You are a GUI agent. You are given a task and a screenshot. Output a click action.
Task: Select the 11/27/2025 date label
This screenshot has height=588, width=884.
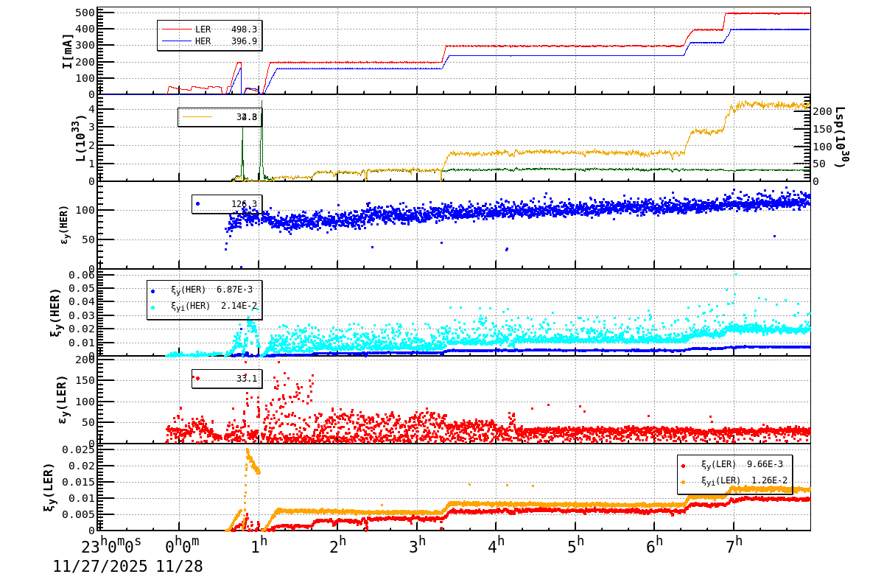tap(99, 567)
